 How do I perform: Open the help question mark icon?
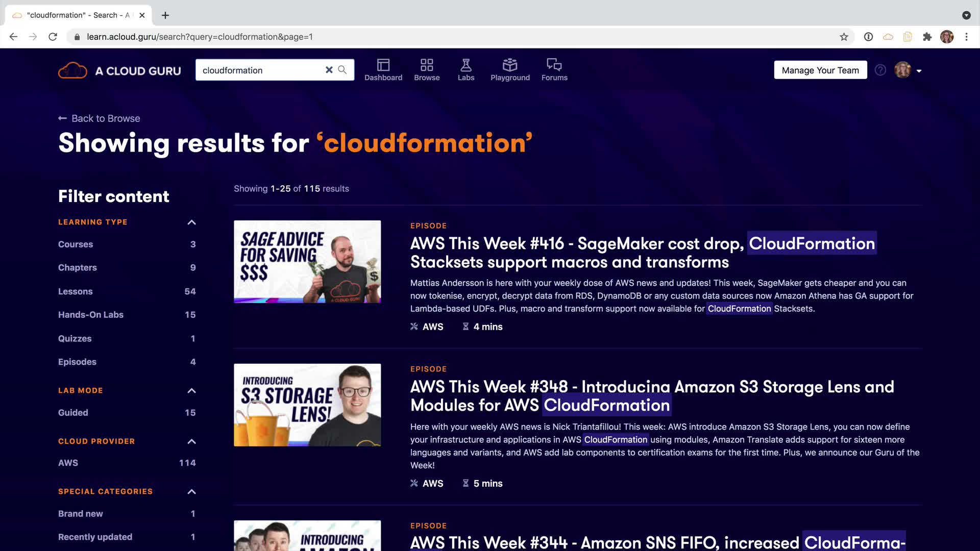point(880,70)
